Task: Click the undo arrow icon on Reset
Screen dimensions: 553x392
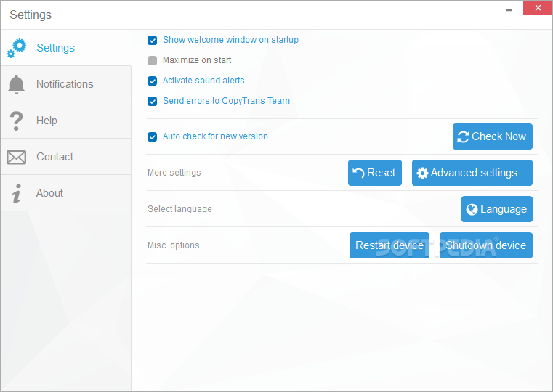Action: pos(358,173)
